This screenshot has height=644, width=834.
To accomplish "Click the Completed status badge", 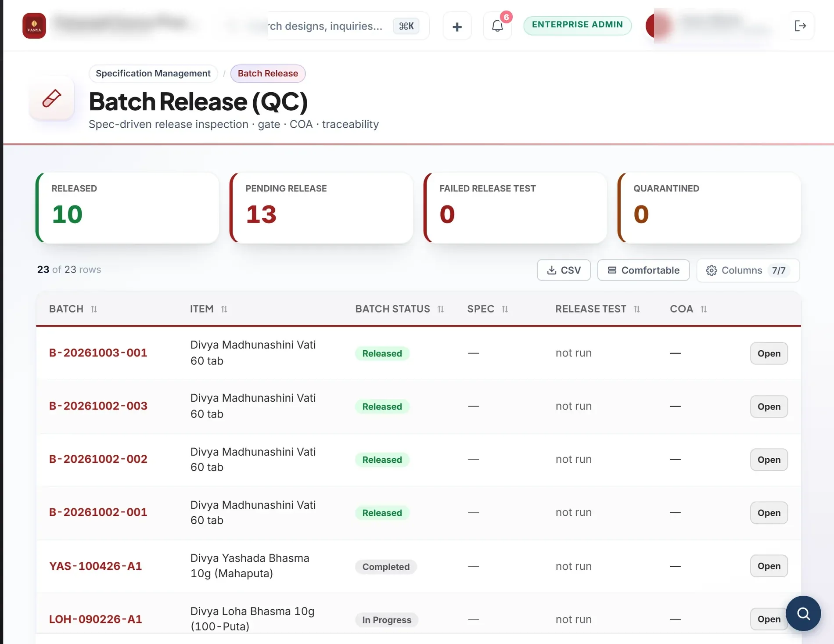I will point(386,567).
